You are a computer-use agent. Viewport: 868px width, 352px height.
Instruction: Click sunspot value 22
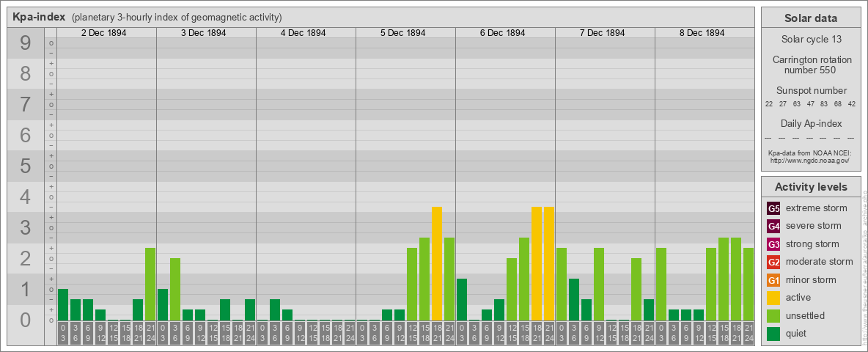(769, 104)
